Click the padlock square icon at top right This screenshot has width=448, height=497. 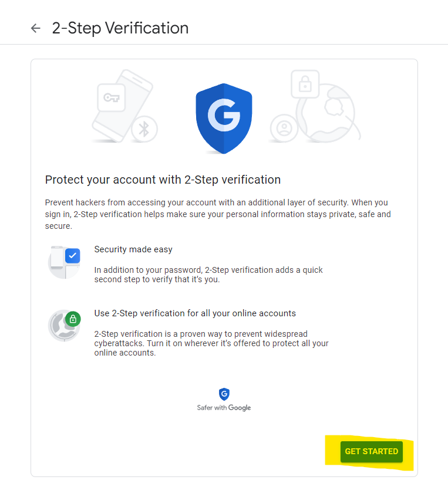(305, 85)
